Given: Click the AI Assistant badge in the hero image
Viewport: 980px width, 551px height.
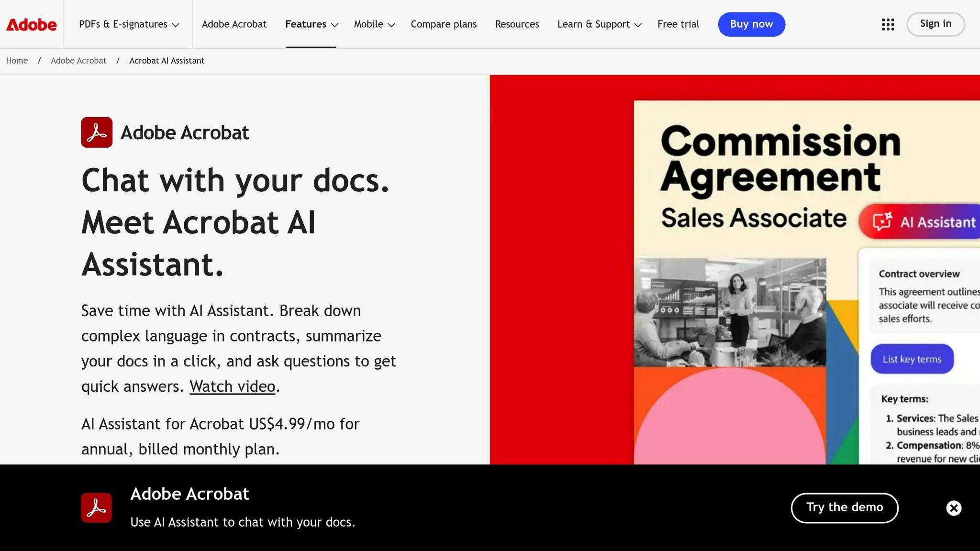Looking at the screenshot, I should coord(920,221).
